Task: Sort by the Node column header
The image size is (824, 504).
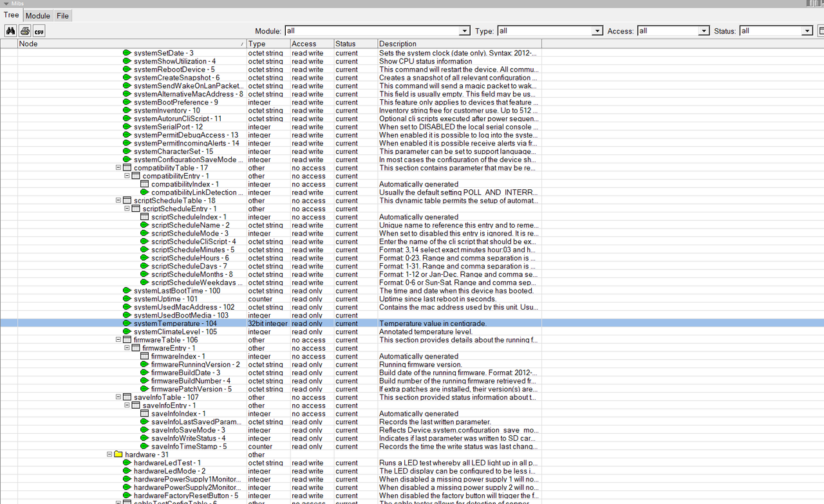Action: 132,44
